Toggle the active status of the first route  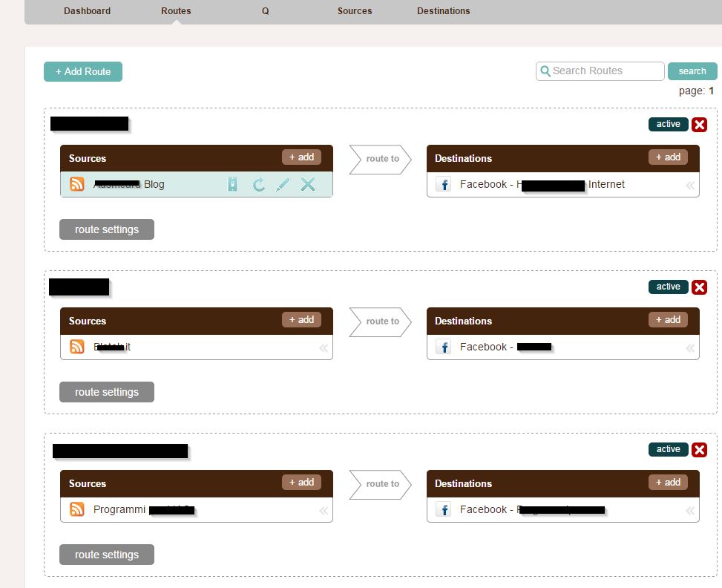click(x=668, y=125)
